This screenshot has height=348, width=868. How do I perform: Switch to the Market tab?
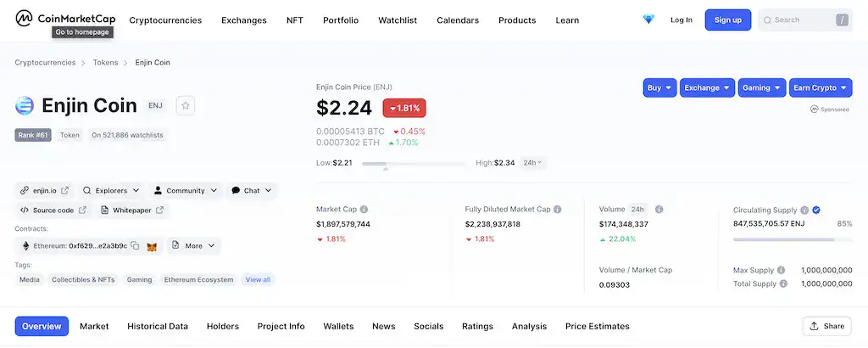(94, 327)
